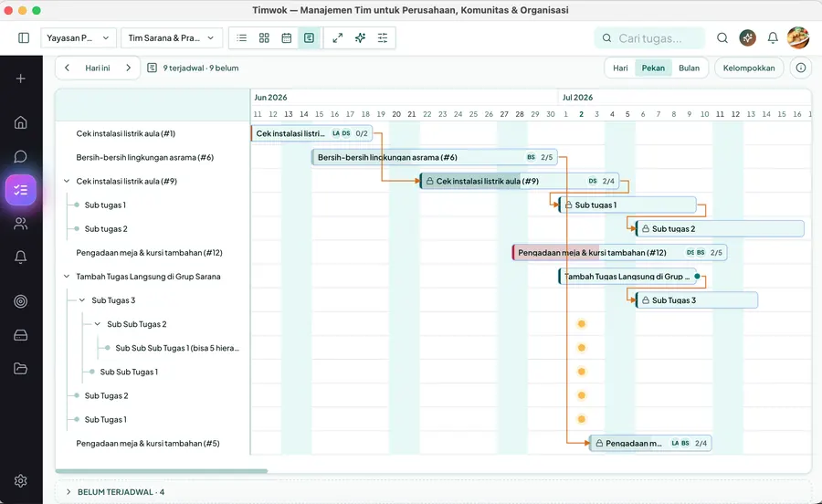Select Cek instalasi listrik aula (#1) row
Viewport: 822px width, 504px height.
(x=153, y=133)
